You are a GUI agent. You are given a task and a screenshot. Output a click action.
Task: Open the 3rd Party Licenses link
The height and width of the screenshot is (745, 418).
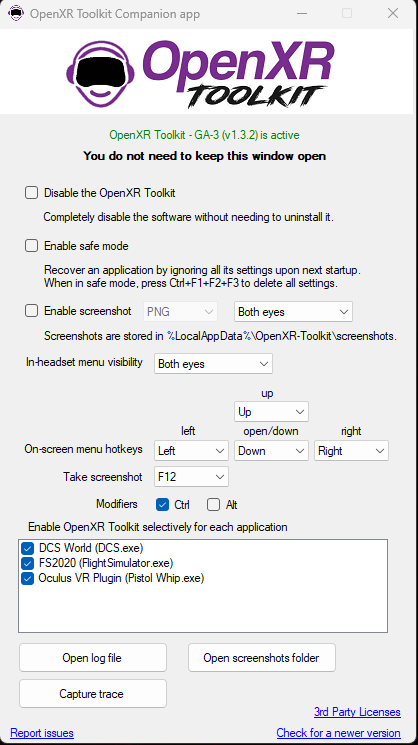357,712
